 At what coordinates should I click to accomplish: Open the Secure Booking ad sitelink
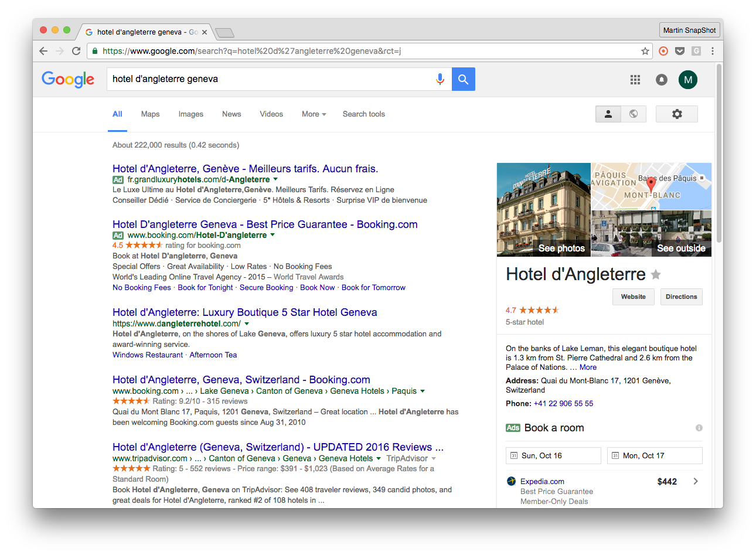click(x=266, y=288)
